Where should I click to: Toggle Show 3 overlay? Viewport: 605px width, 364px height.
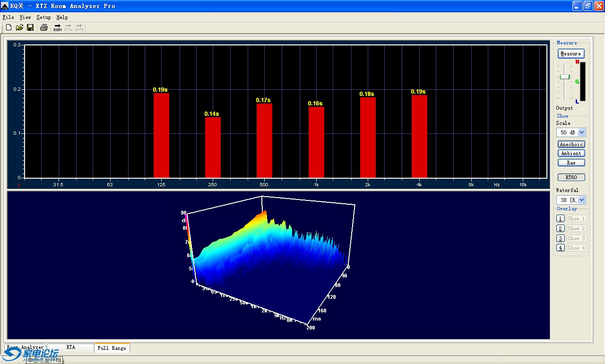click(577, 238)
